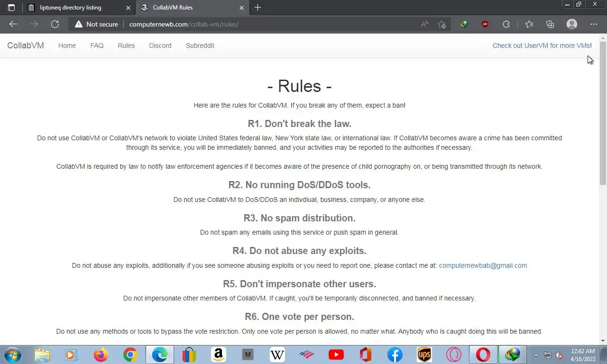Click the scrollbar up arrow
Screen dimensions: 607x364
click(603, 37)
